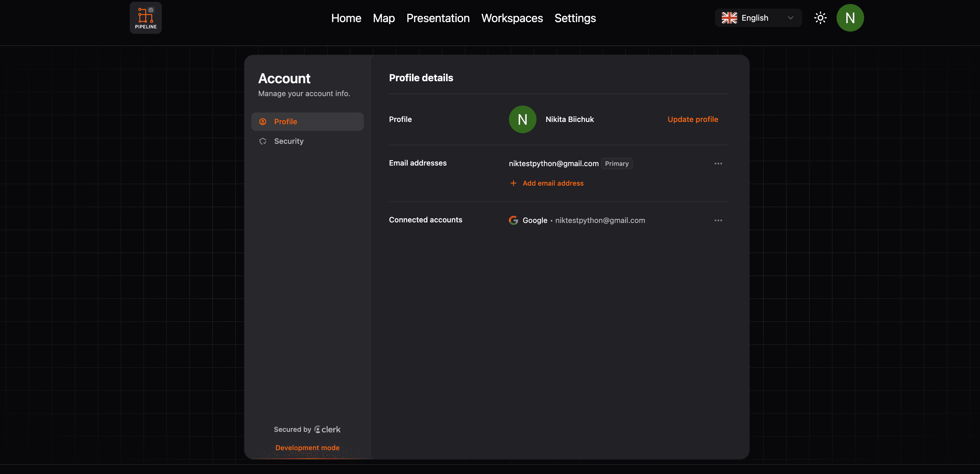Viewport: 980px width, 474px height.
Task: Click the Development mode label
Action: tap(307, 448)
